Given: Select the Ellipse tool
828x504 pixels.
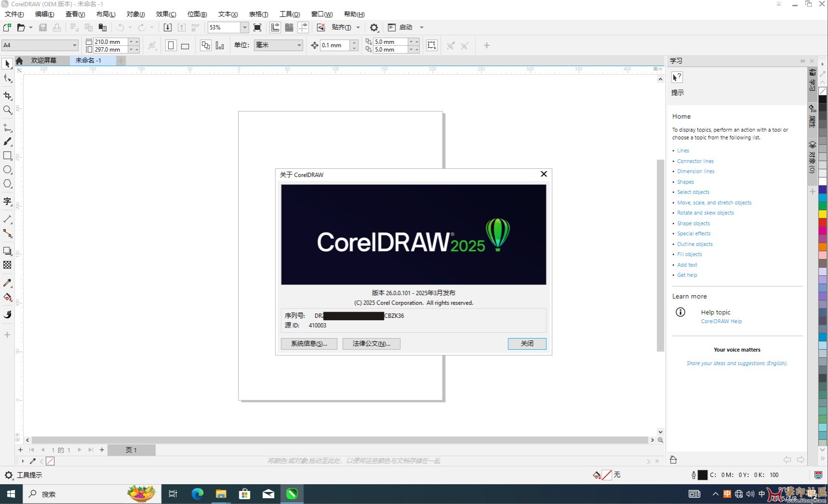Looking at the screenshot, I should click(x=7, y=170).
